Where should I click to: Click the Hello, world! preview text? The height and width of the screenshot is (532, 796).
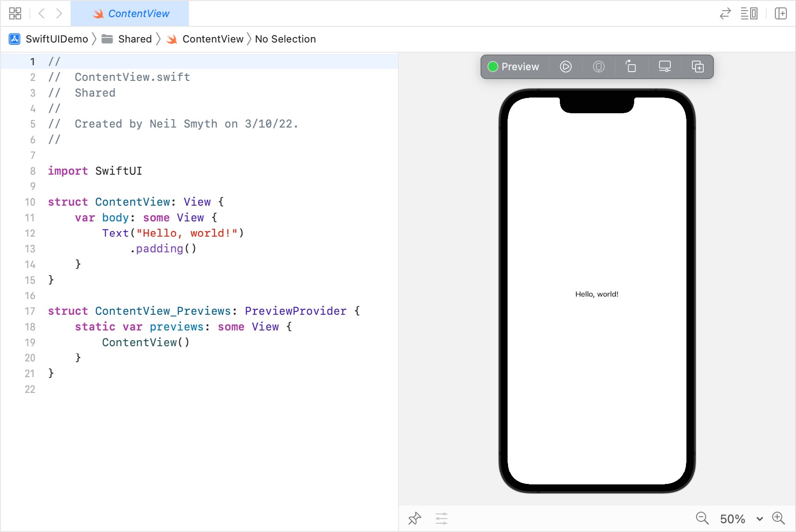pos(597,294)
